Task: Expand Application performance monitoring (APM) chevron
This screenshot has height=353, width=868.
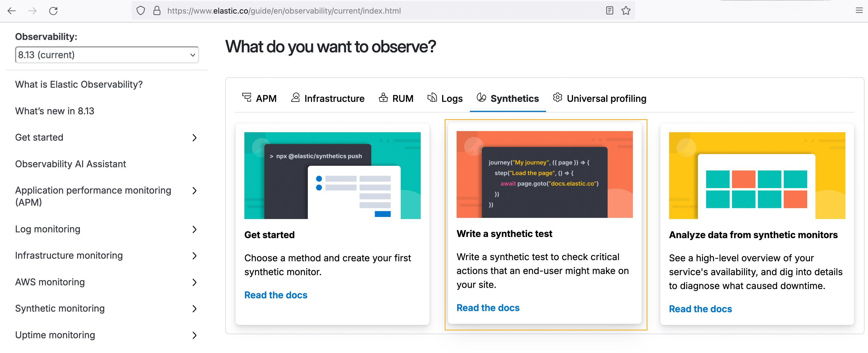Action: click(x=195, y=191)
